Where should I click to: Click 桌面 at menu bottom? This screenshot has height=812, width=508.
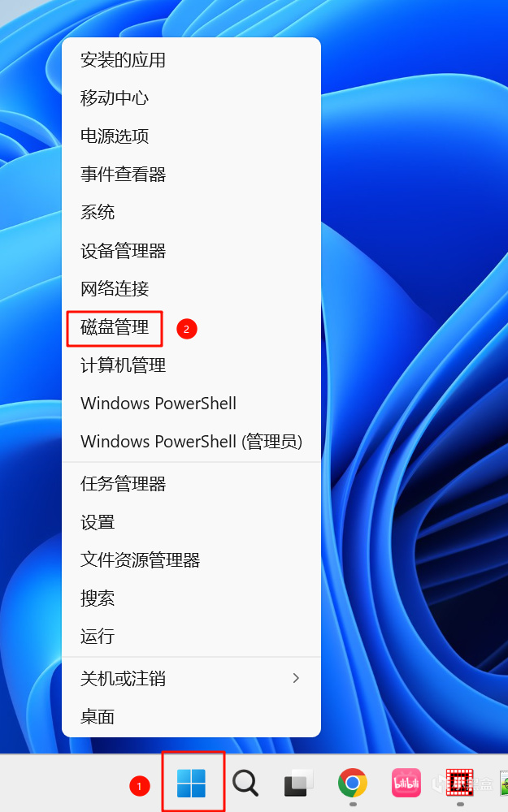coord(98,717)
